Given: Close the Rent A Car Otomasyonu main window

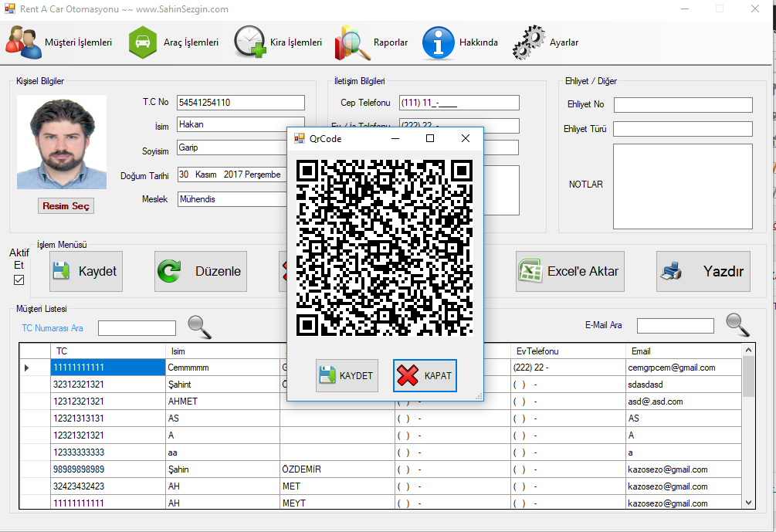Looking at the screenshot, I should (755, 9).
